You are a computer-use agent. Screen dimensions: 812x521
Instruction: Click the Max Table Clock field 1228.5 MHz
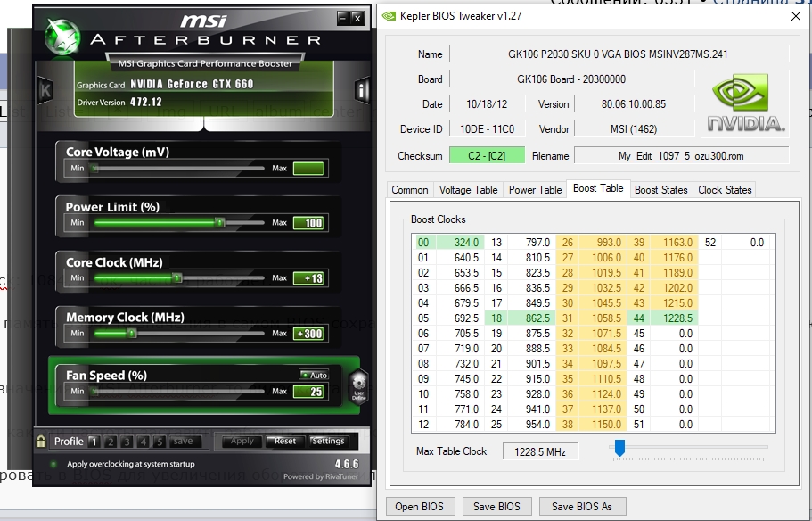point(540,451)
